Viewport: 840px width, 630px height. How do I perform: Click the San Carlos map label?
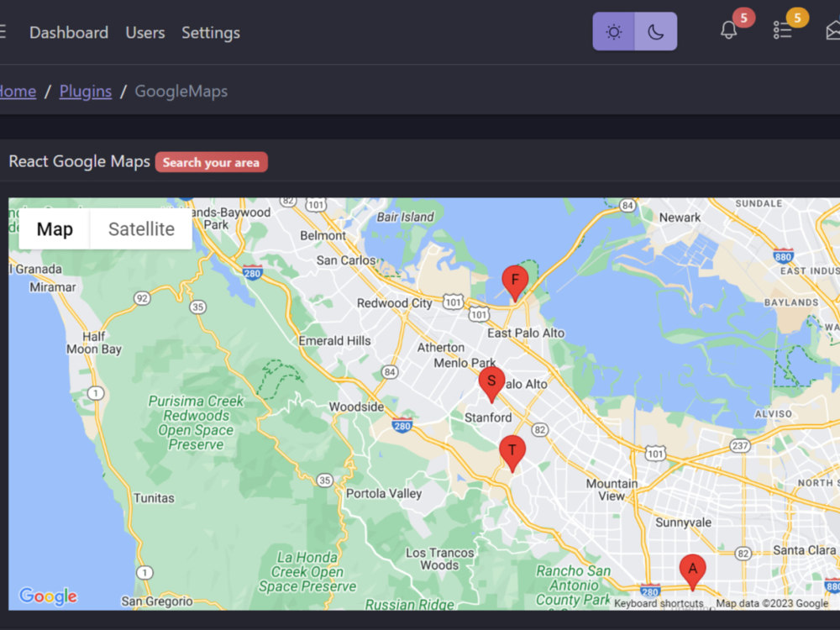click(x=345, y=260)
